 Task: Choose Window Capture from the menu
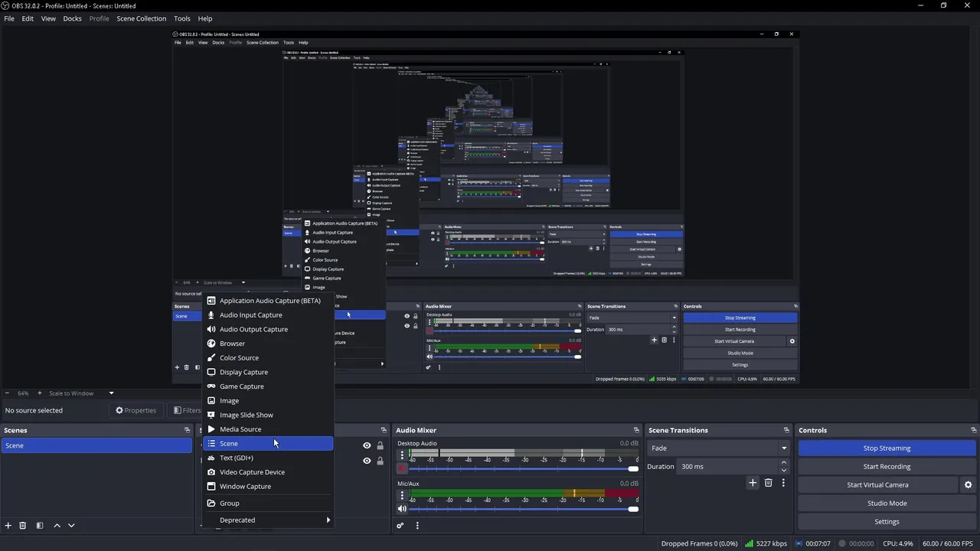tap(268, 487)
